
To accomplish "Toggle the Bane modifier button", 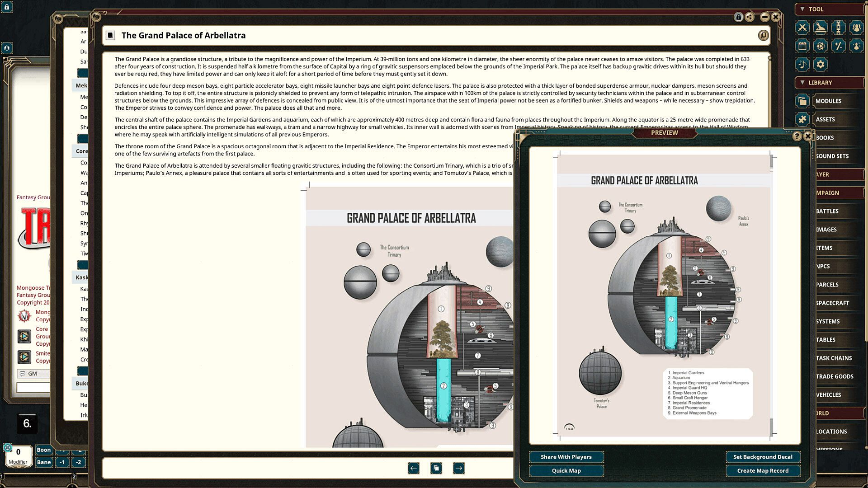I will (x=44, y=462).
